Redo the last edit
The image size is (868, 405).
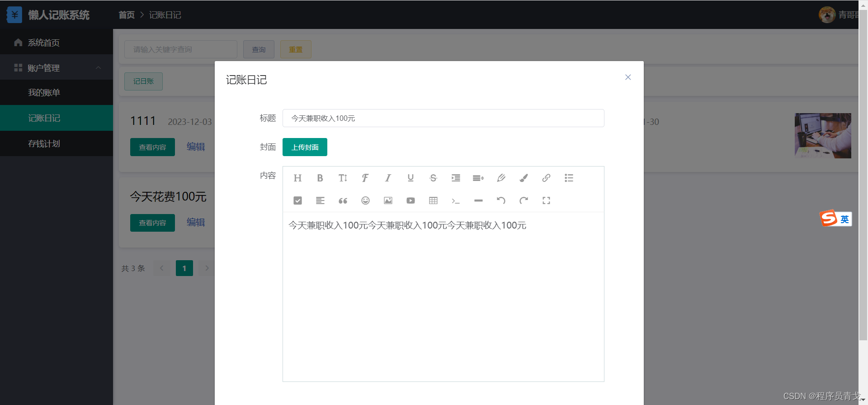pyautogui.click(x=524, y=200)
